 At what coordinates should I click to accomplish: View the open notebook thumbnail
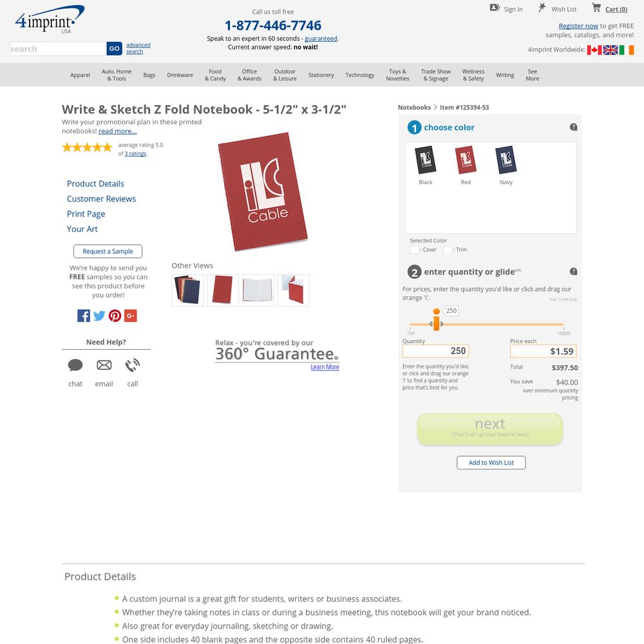point(258,290)
